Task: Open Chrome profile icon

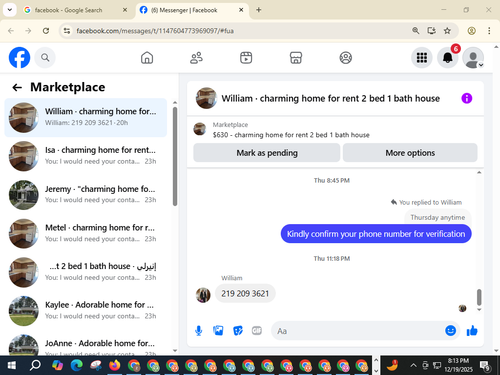Action: pyautogui.click(x=471, y=31)
